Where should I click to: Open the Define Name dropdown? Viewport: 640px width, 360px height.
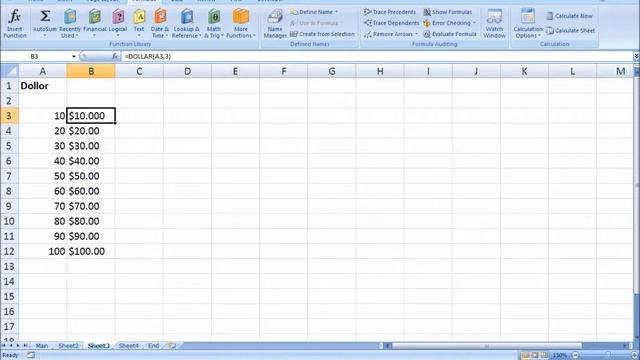[314, 12]
